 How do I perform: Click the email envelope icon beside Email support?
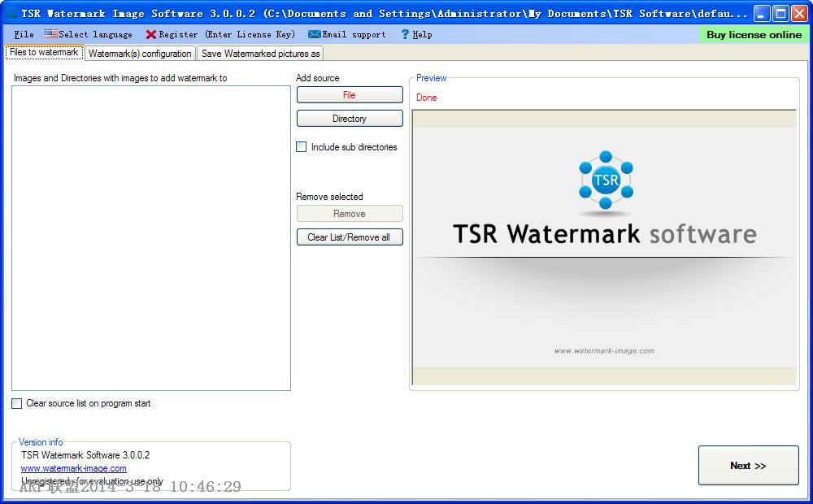pyautogui.click(x=314, y=34)
